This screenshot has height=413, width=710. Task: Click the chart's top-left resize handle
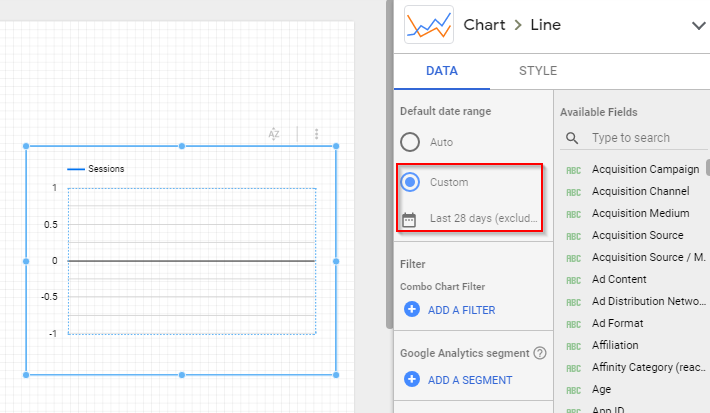click(x=26, y=146)
